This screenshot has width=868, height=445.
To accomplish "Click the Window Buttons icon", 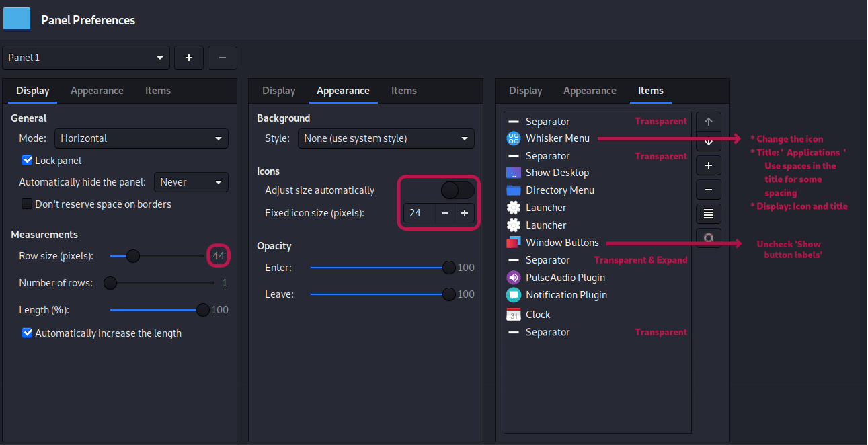I will coord(513,242).
